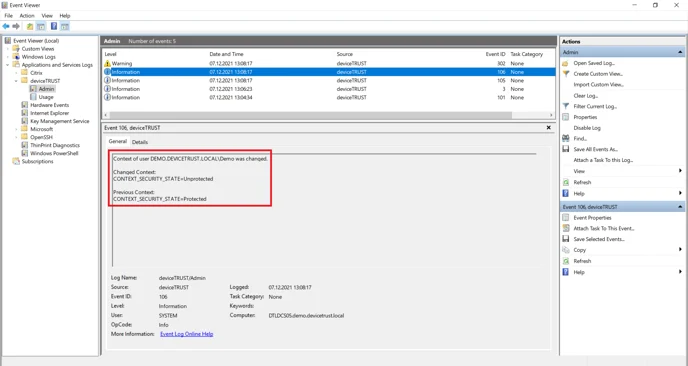688x366 pixels.
Task: Sort by the Event ID column header
Action: [x=495, y=54]
